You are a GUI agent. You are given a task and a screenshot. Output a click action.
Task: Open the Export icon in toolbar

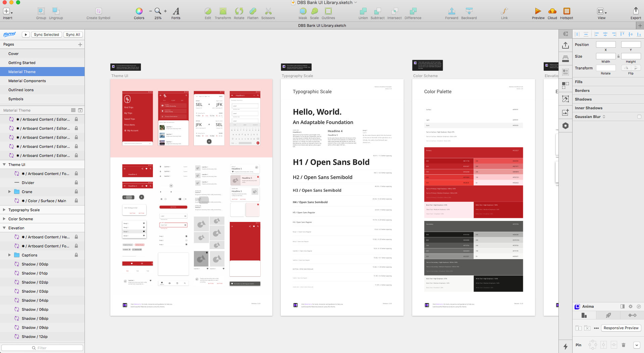click(x=636, y=11)
